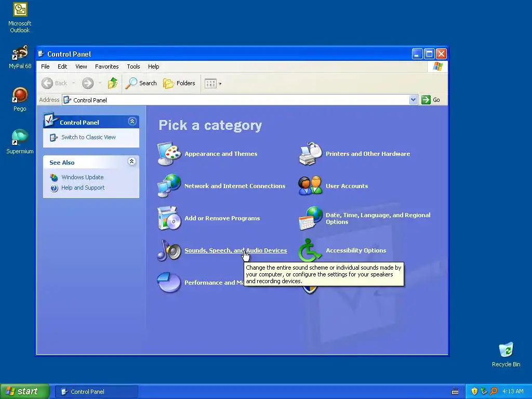Collapse the See Also sidebar section
Viewport: 532px width, 399px height.
(x=132, y=162)
